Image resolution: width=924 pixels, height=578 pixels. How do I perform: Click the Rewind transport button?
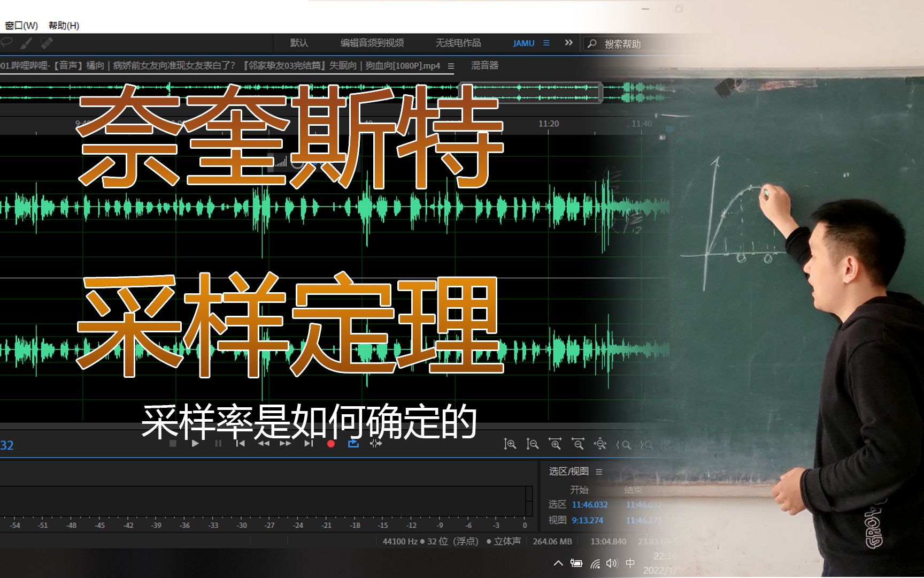pos(263,443)
